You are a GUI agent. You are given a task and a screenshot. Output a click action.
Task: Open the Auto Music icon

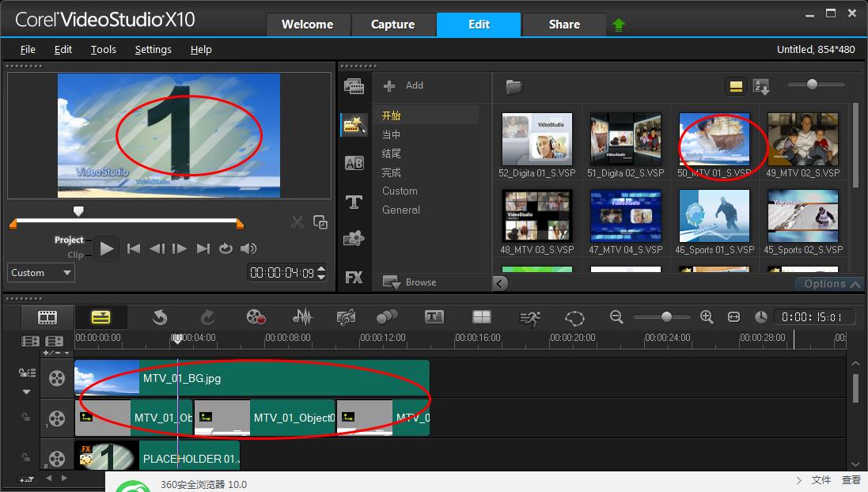(x=346, y=317)
